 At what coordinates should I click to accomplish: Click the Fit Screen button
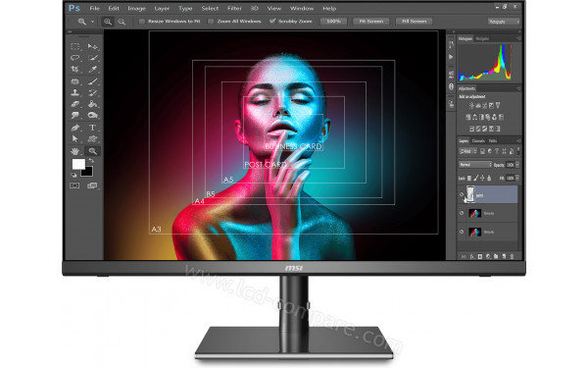(370, 22)
